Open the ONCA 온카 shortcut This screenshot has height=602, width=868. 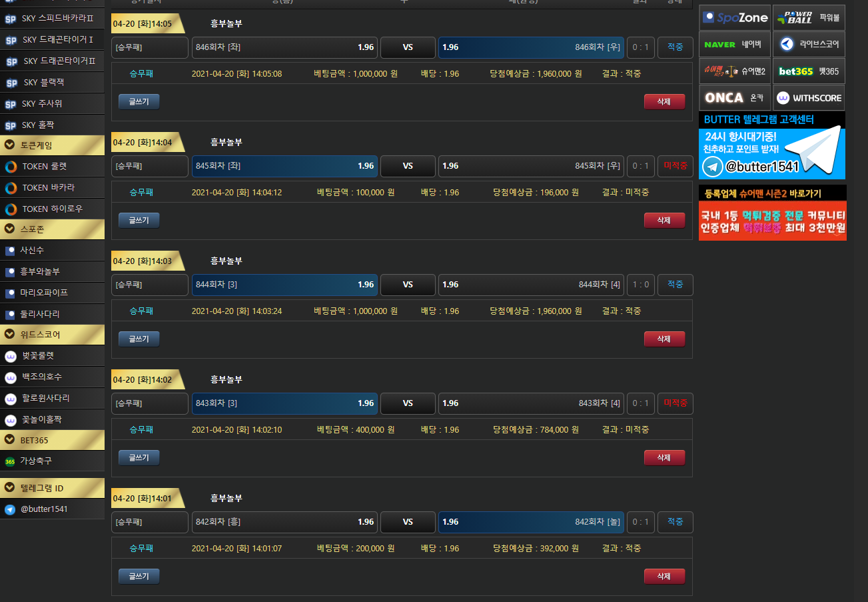(x=735, y=98)
